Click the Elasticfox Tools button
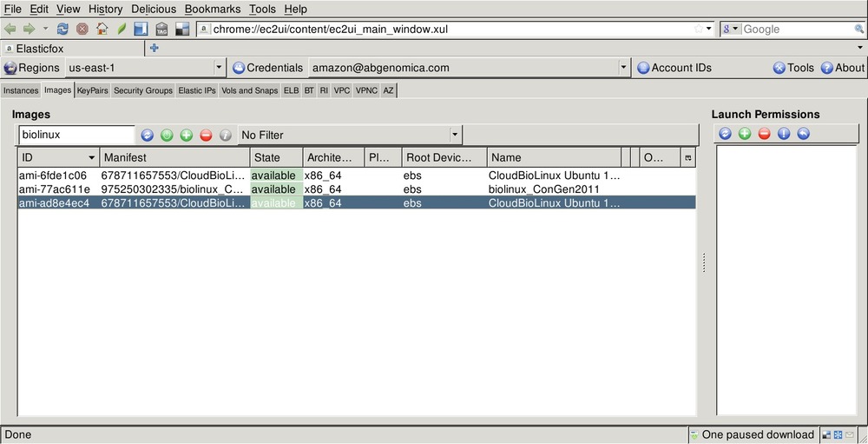The height and width of the screenshot is (444, 868). pos(793,68)
